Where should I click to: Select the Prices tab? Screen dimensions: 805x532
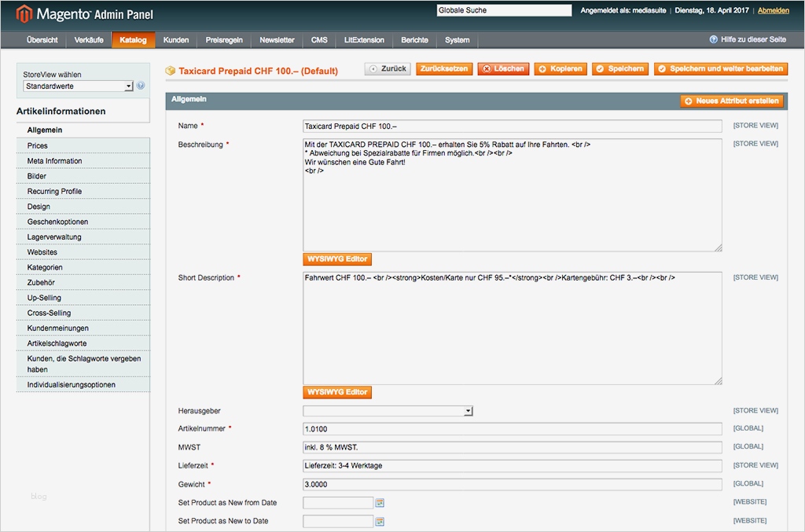83,145
